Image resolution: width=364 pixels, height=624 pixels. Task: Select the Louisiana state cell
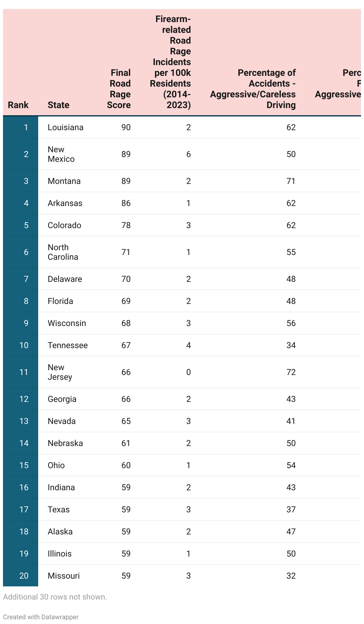66,127
